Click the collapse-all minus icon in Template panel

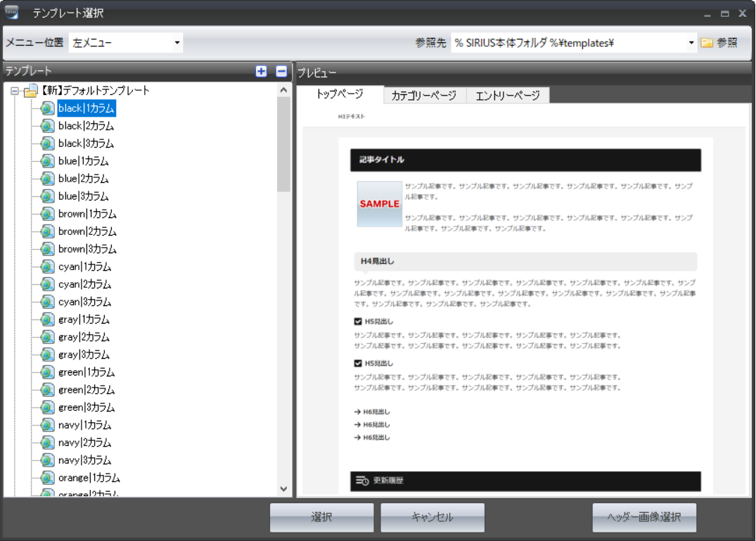tap(281, 71)
